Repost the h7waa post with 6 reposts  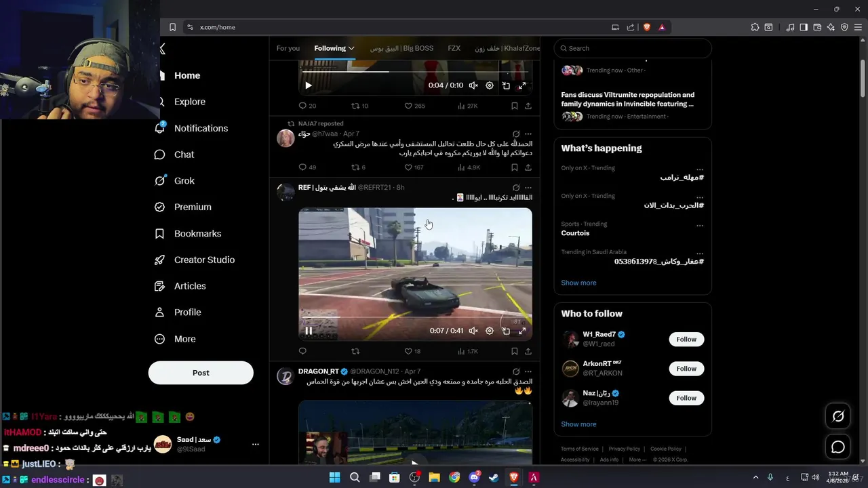click(358, 167)
